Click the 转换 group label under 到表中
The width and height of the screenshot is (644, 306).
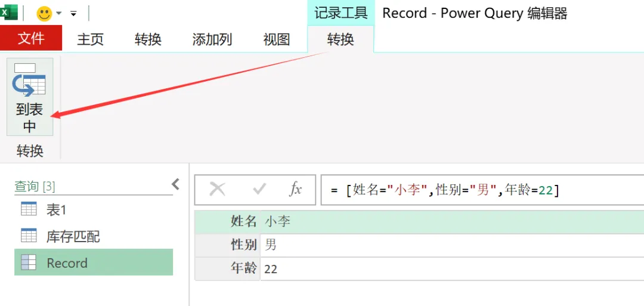pos(30,151)
